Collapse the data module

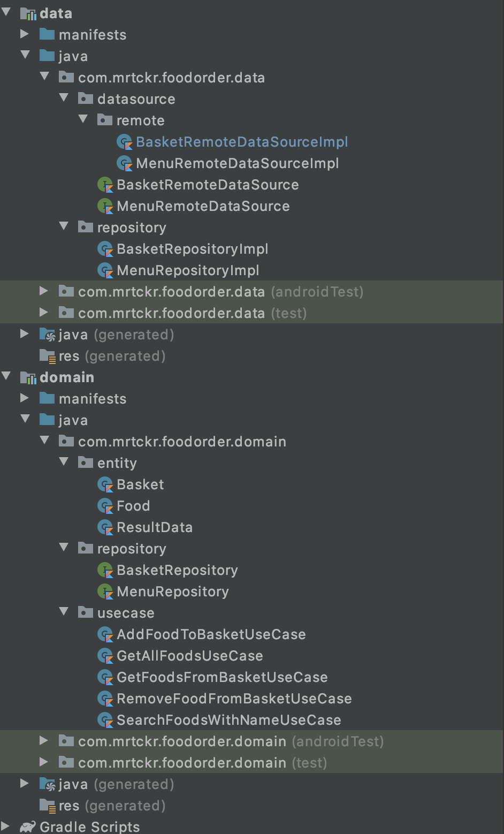[x=6, y=13]
